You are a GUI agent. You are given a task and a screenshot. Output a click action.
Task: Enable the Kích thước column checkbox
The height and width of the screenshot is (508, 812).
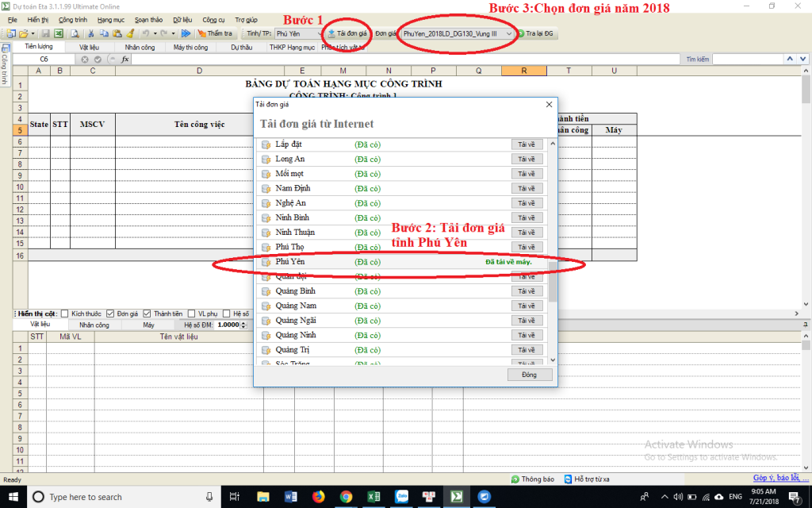click(x=65, y=314)
